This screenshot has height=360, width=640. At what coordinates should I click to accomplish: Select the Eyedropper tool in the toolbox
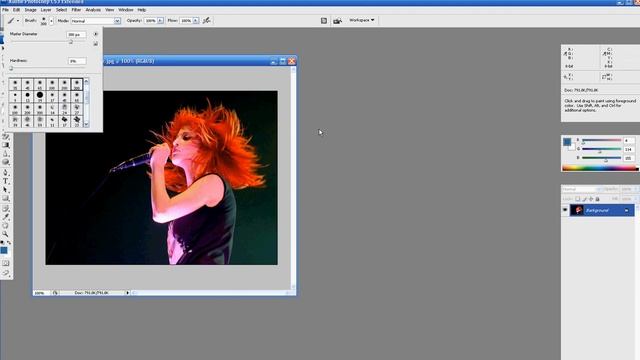click(6, 217)
